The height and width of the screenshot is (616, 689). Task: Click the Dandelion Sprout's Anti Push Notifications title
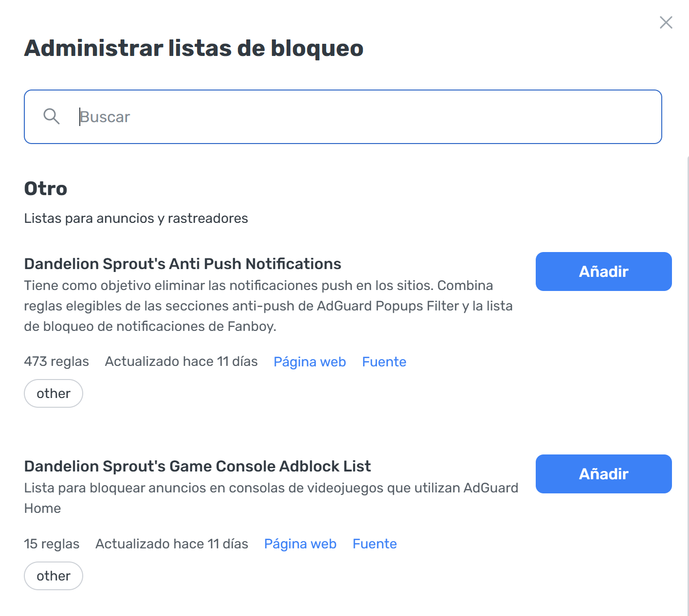point(182,264)
